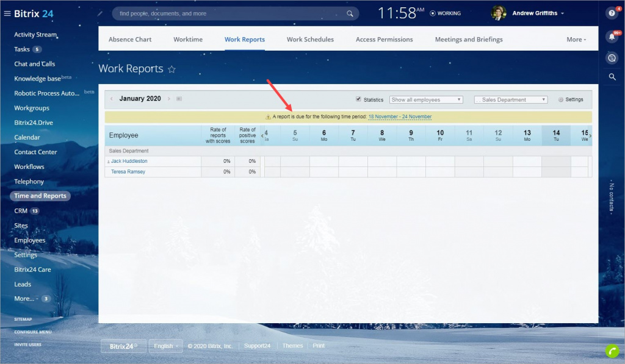Image resolution: width=625 pixels, height=364 pixels.
Task: Toggle the Statistics checkbox
Action: coord(358,99)
